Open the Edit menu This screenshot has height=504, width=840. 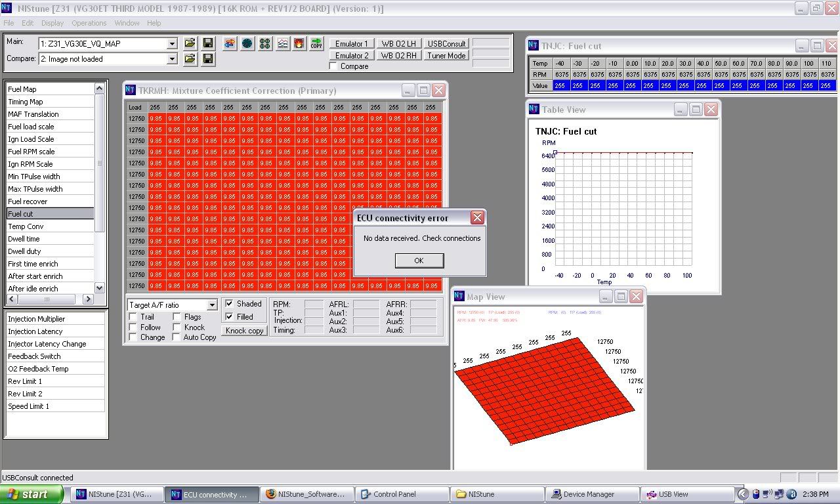tap(27, 23)
